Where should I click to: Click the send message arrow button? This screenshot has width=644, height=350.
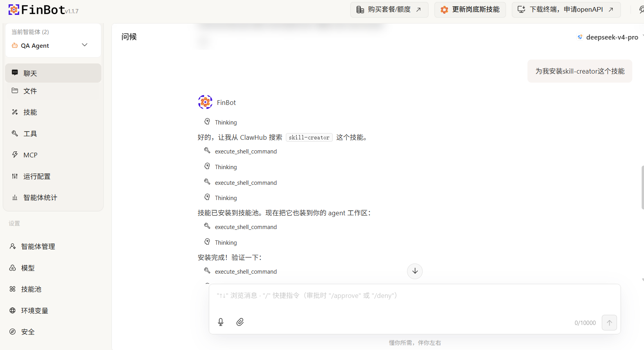pyautogui.click(x=609, y=323)
